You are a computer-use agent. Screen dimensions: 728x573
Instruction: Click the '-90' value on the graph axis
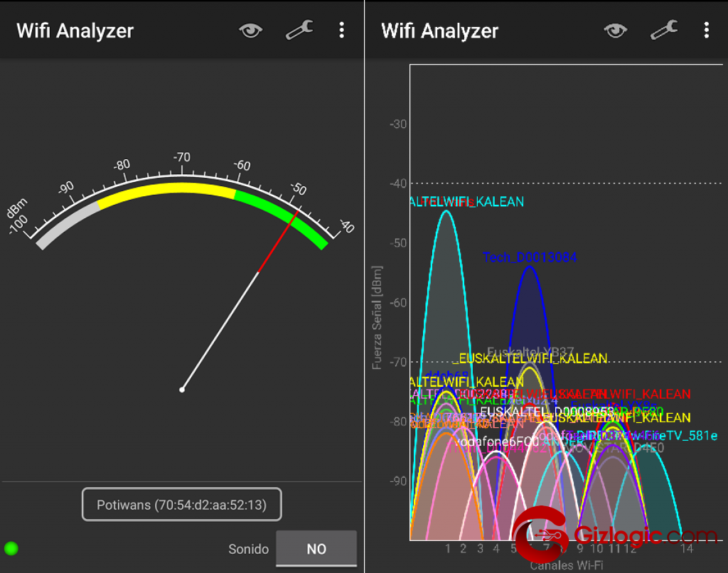point(398,481)
